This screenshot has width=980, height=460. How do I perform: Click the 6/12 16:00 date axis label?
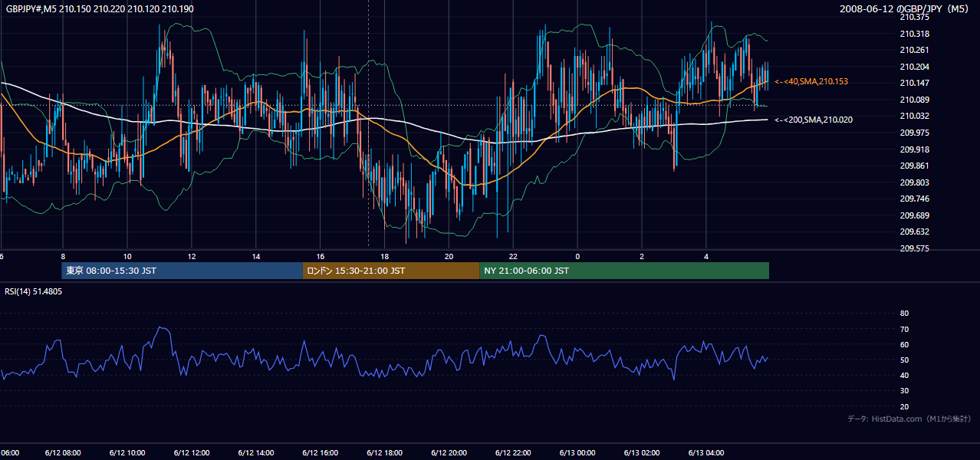point(321,452)
